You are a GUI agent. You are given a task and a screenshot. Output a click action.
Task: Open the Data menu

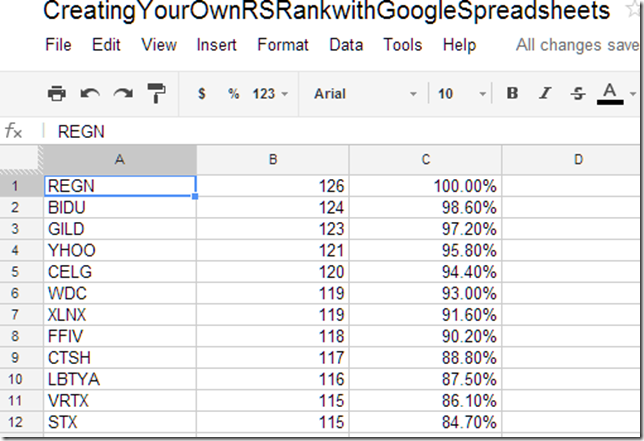tap(346, 44)
